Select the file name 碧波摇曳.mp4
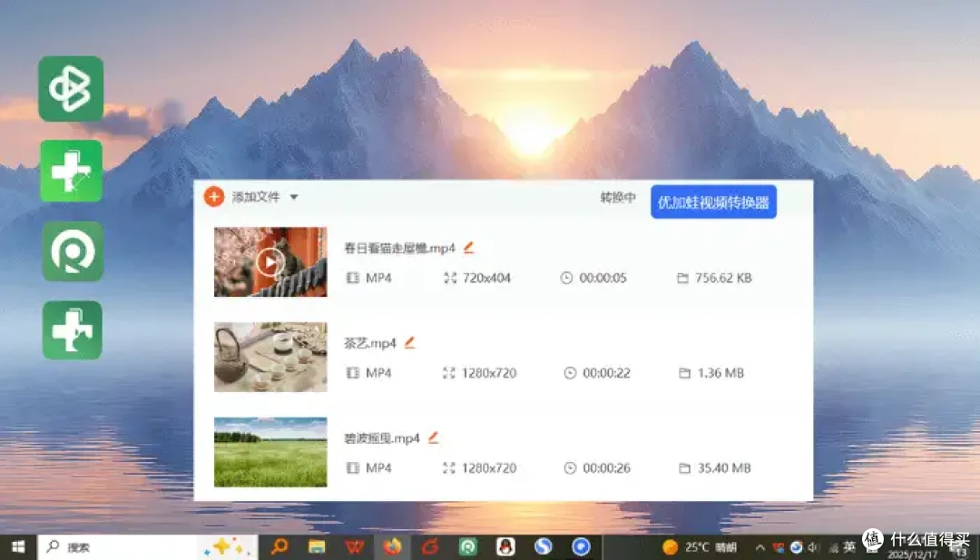 tap(382, 438)
